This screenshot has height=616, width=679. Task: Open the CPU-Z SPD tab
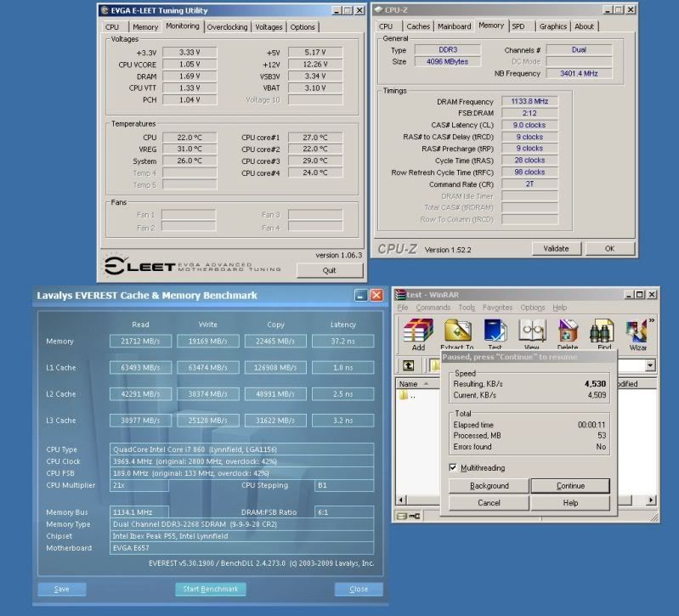pyautogui.click(x=518, y=26)
